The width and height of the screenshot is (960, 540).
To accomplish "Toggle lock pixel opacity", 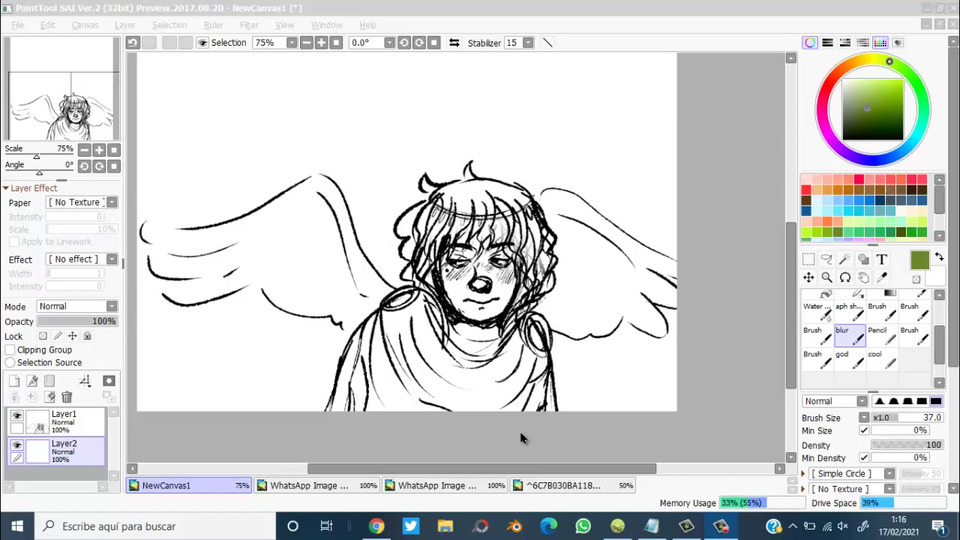I will click(43, 336).
